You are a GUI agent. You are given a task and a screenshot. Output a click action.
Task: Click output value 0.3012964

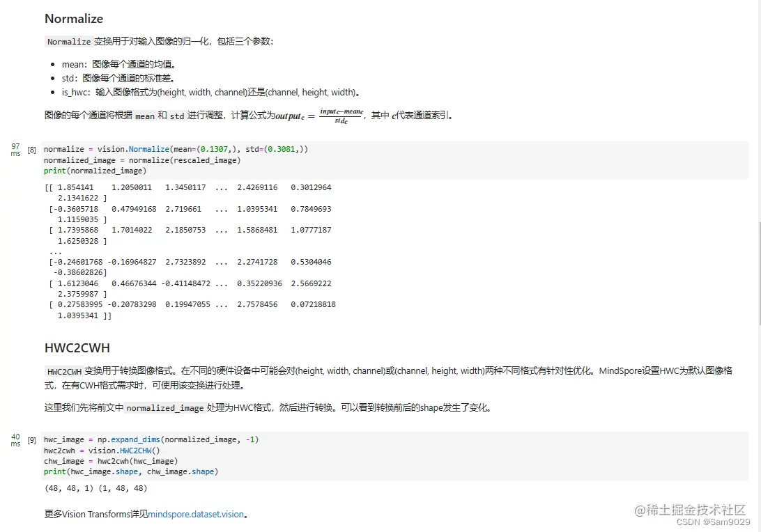(x=311, y=187)
